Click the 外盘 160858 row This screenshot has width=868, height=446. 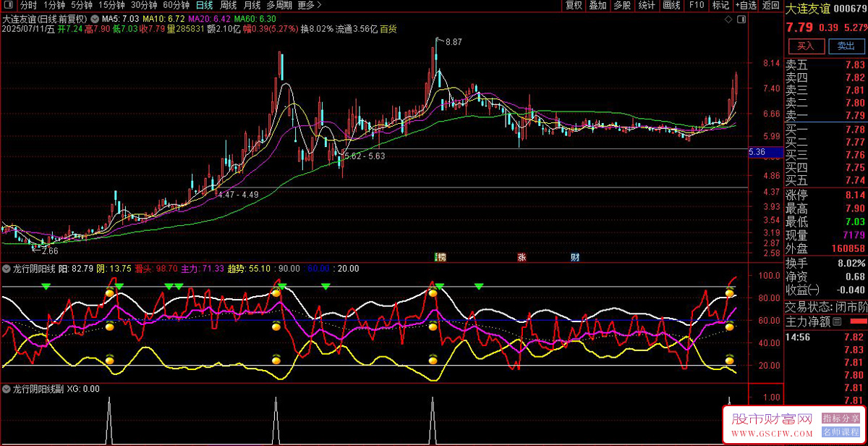tap(826, 248)
